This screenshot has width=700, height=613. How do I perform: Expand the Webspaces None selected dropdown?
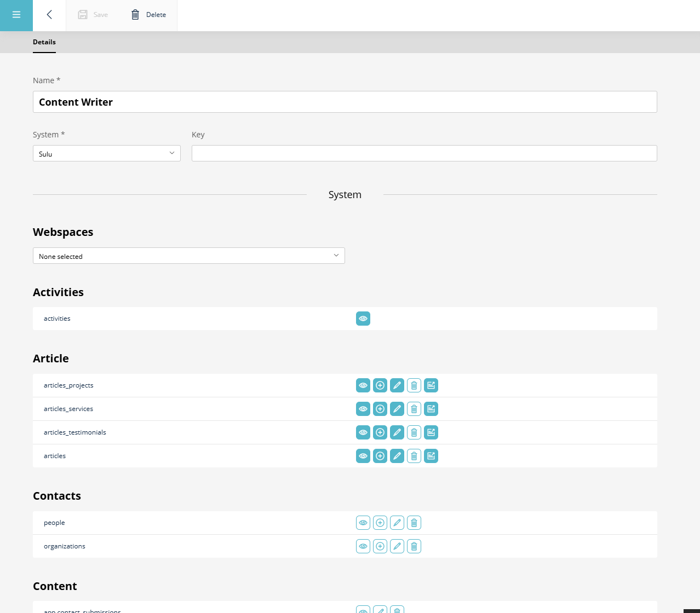[x=189, y=256]
